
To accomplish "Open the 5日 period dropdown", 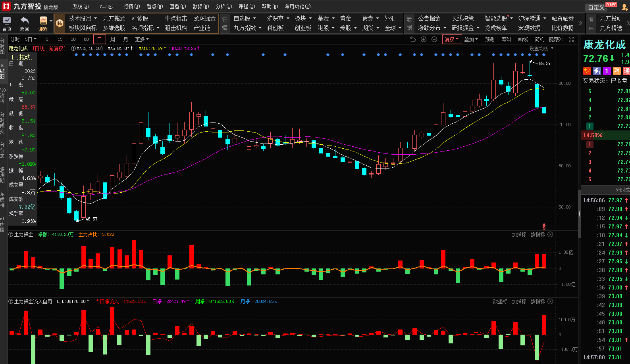I will 31,39.
